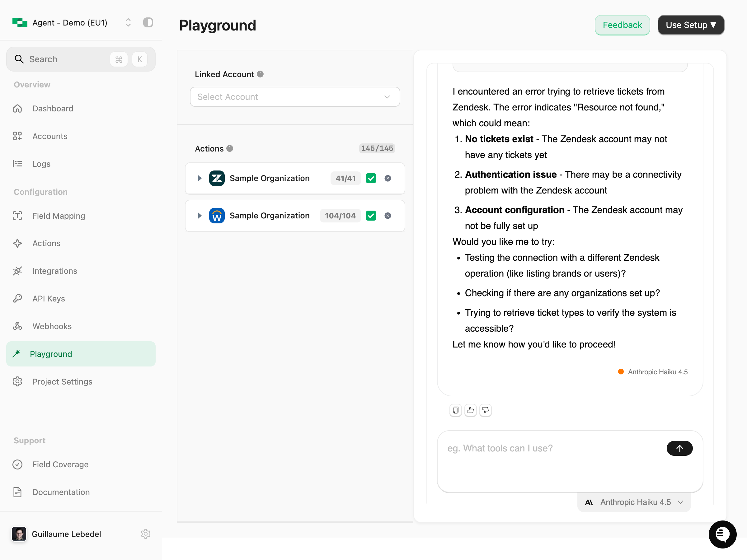The image size is (747, 560).
Task: Open settings next to Guillaume Lebedel
Action: [x=146, y=534]
